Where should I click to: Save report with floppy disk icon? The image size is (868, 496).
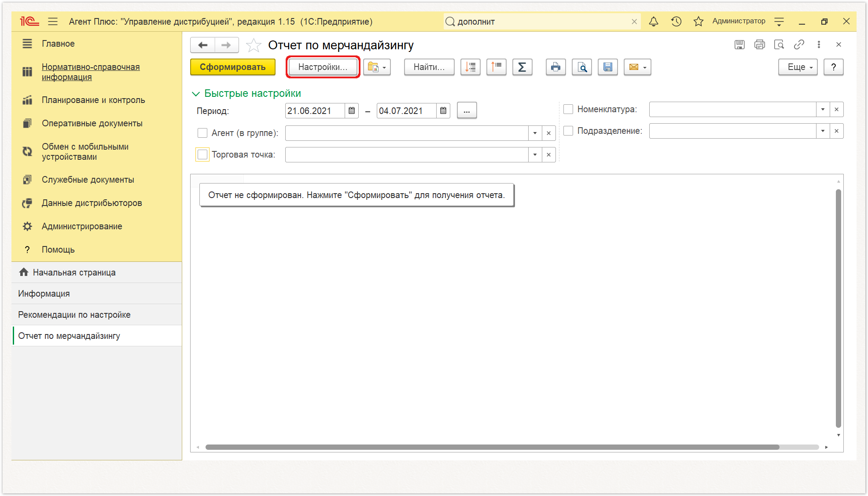[608, 67]
